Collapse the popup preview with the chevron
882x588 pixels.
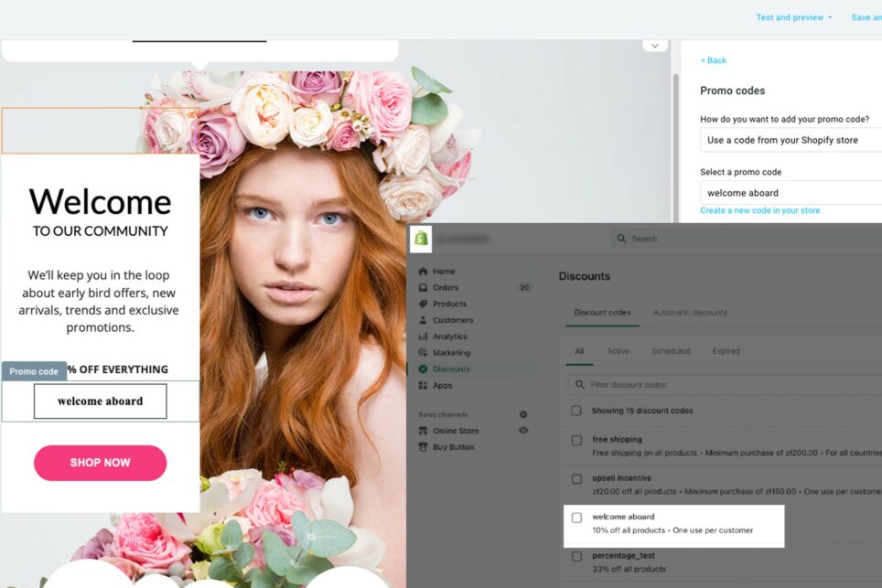[655, 45]
